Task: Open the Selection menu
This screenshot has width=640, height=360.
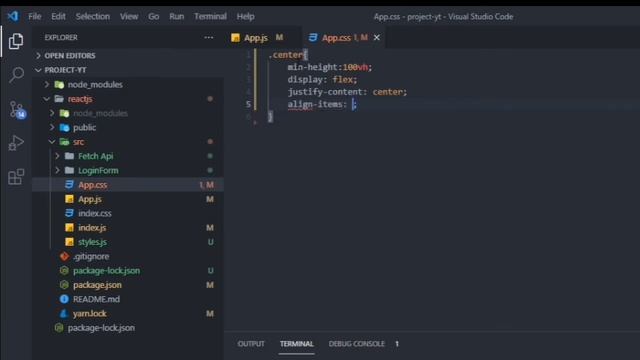Action: point(93,16)
